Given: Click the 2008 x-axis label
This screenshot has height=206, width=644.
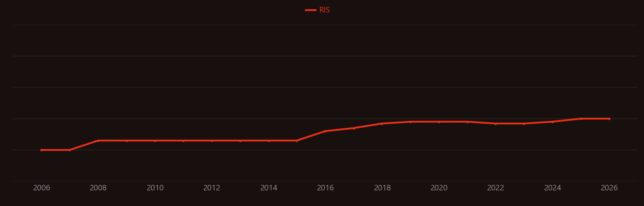Looking at the screenshot, I should point(98,188).
